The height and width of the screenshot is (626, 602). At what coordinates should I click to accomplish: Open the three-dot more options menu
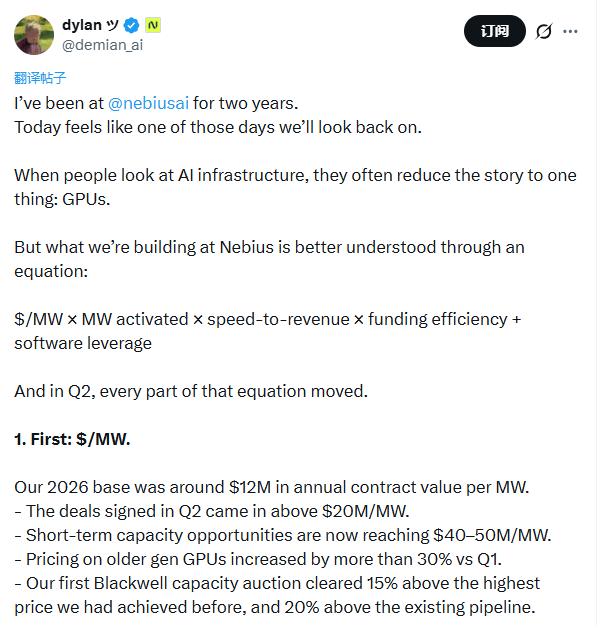pos(570,31)
